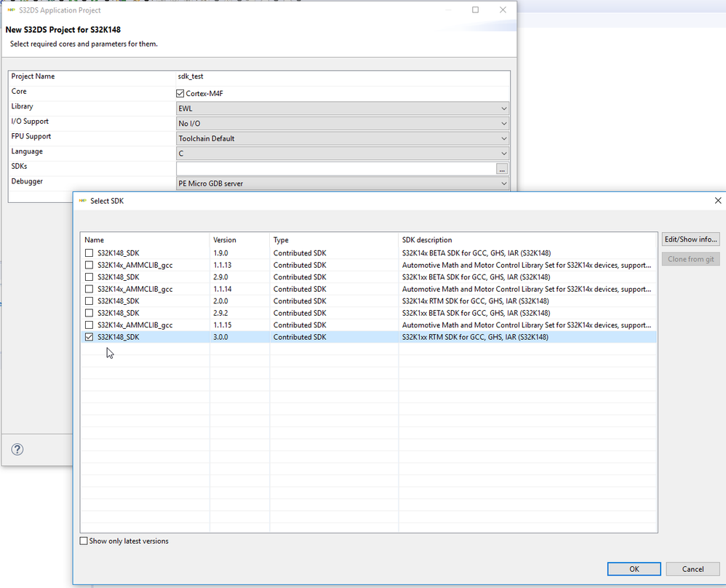Enable Show only latest versions
Image resolution: width=726 pixels, height=588 pixels.
(84, 541)
